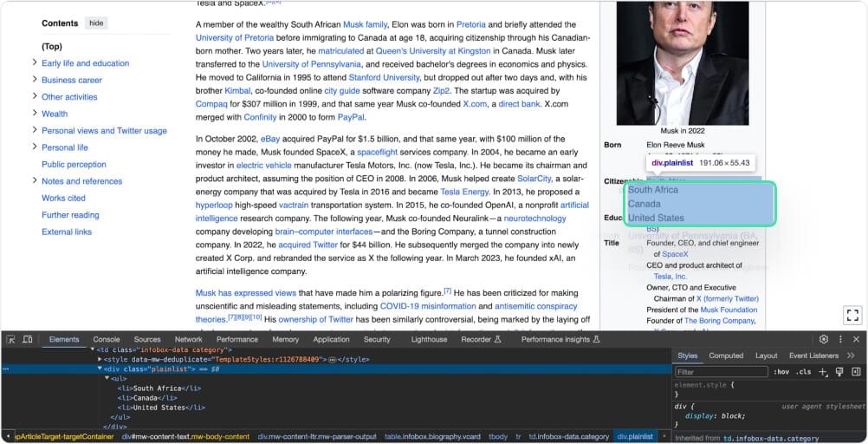Viewport: 868px width, 444px height.
Task: Select tbody breadcrumb item
Action: point(497,437)
